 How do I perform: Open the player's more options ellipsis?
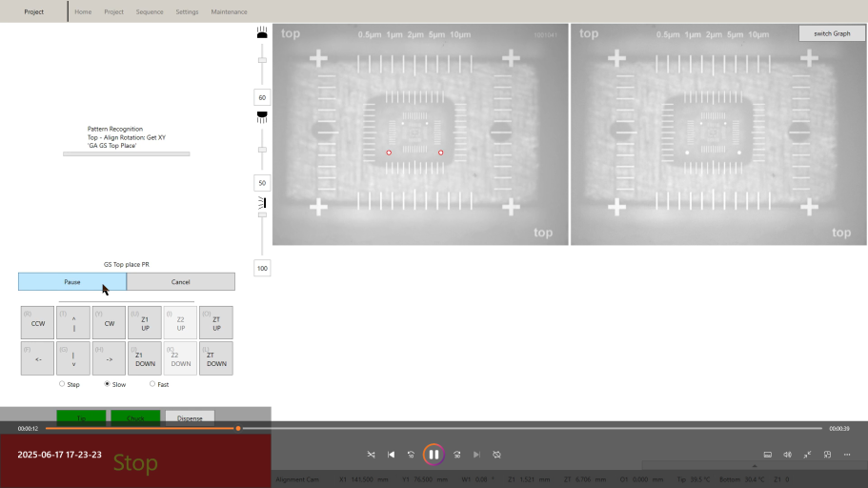(848, 455)
